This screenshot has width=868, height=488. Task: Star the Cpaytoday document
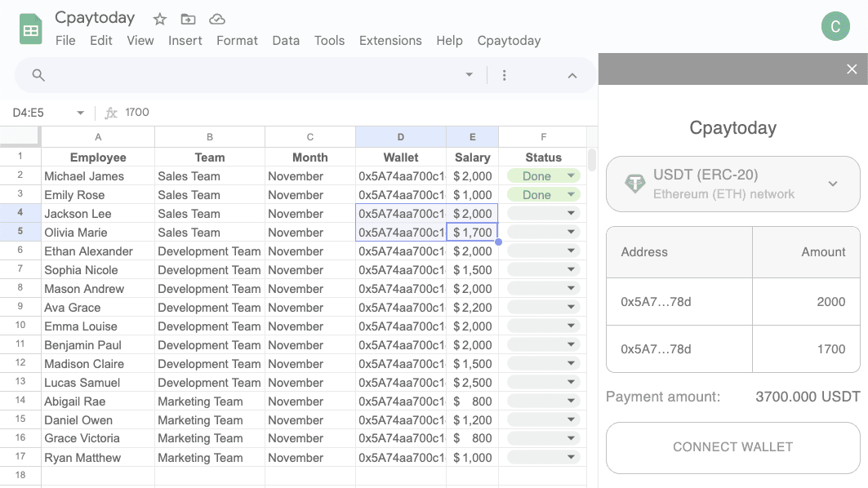point(159,20)
